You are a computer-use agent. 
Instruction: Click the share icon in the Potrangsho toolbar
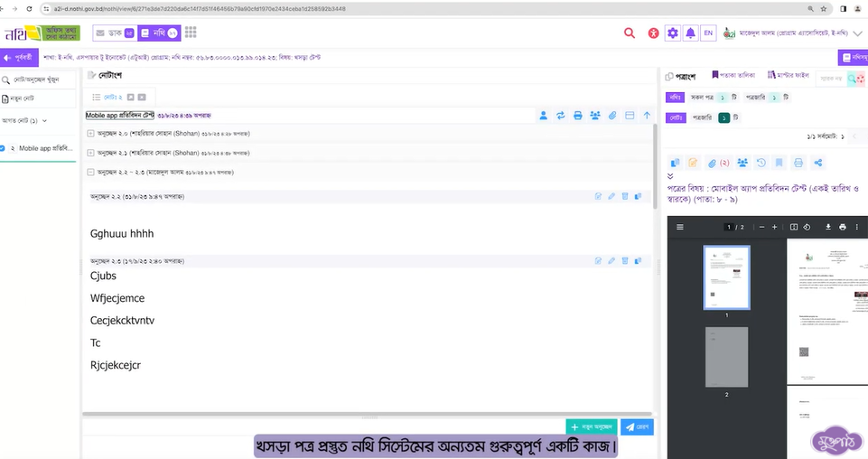coord(818,163)
